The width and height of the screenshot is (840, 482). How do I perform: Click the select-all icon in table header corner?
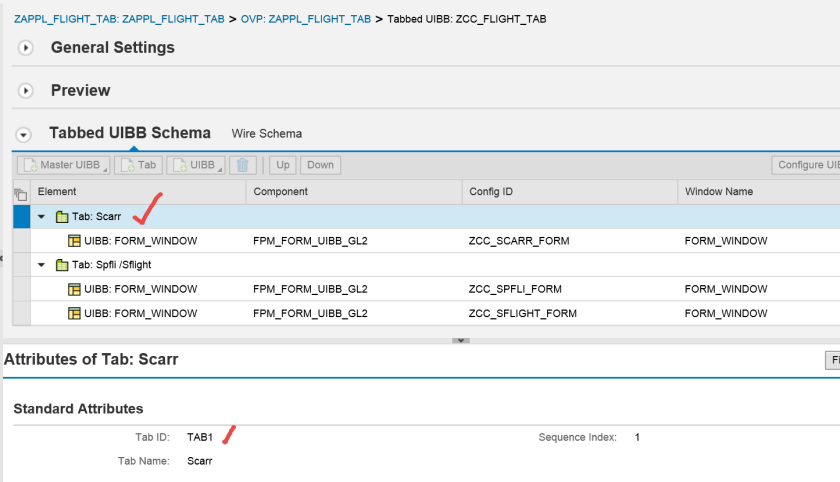21,193
